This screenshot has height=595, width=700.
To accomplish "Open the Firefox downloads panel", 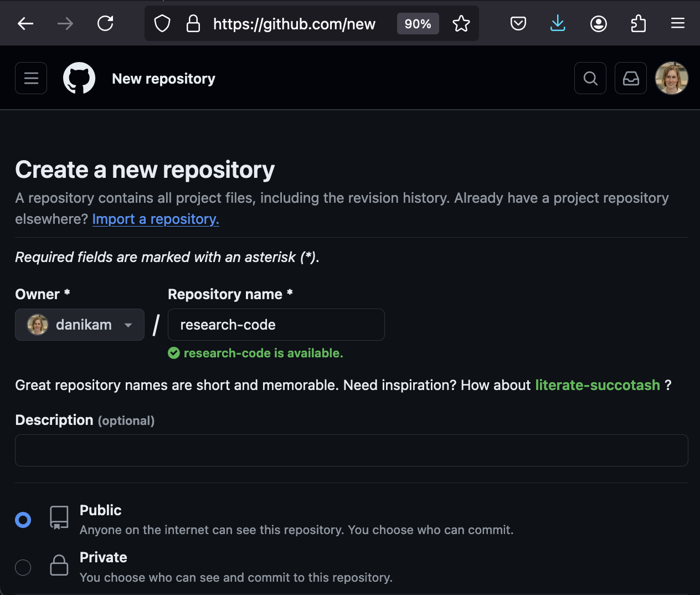I will point(558,23).
